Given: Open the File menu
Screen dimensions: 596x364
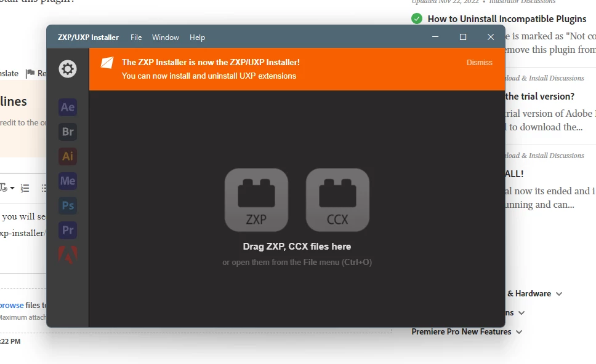Looking at the screenshot, I should (x=136, y=37).
